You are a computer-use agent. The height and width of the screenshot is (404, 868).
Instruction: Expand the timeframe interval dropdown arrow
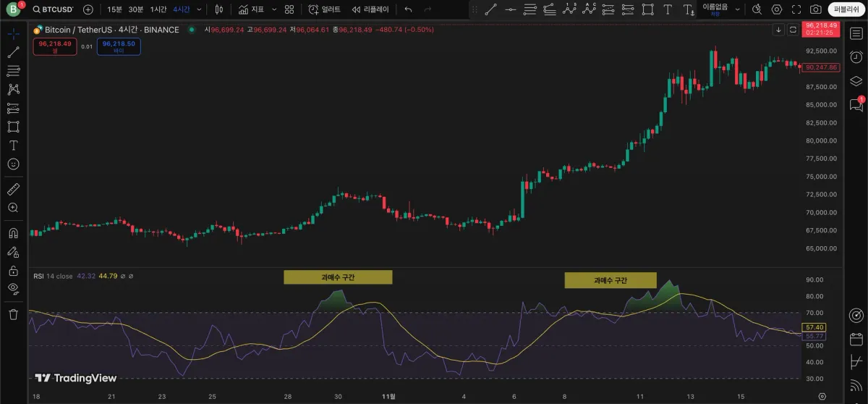tap(200, 10)
